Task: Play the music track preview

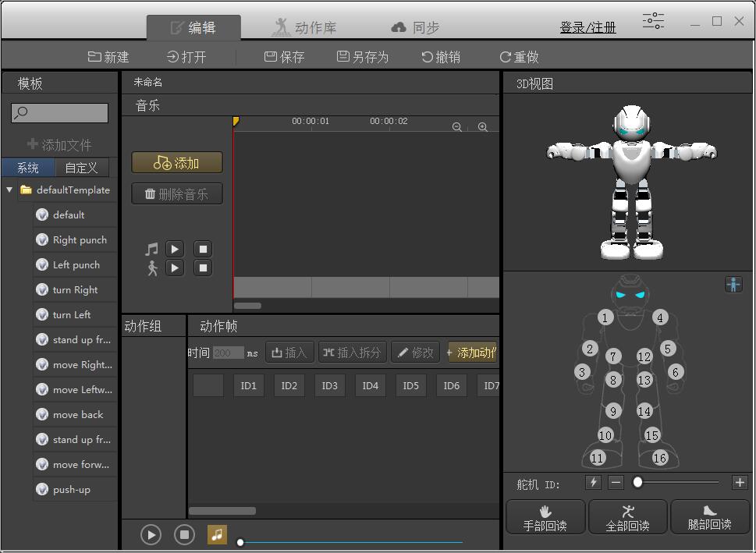Action: click(x=175, y=249)
